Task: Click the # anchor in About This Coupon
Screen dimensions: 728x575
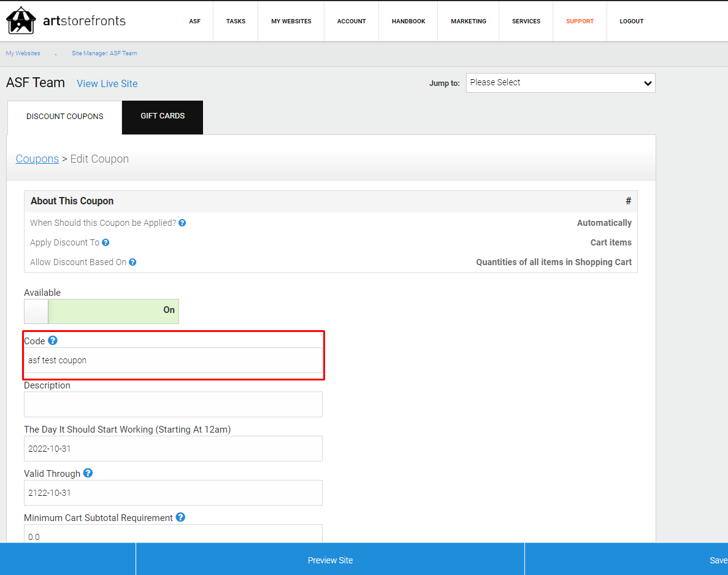Action: pyautogui.click(x=628, y=201)
